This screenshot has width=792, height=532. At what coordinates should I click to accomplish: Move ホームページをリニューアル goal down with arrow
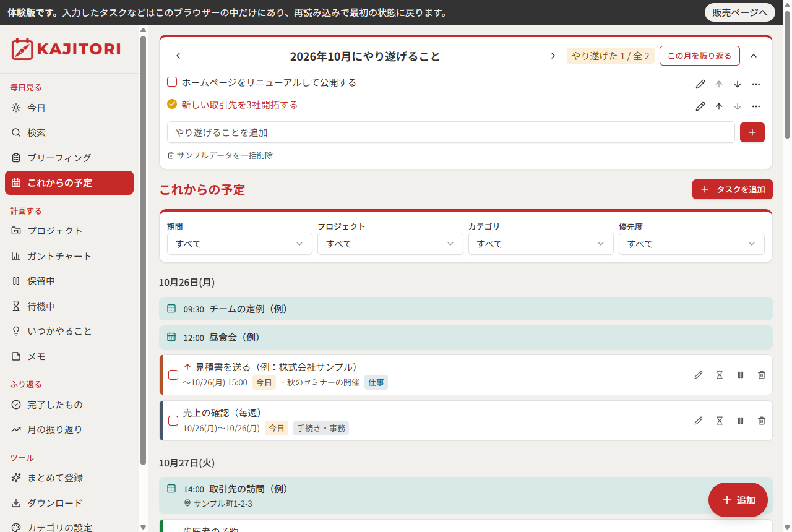738,84
